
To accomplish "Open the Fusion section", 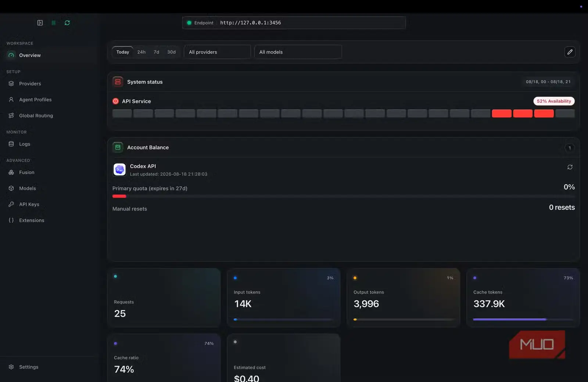I will pyautogui.click(x=50, y=172).
